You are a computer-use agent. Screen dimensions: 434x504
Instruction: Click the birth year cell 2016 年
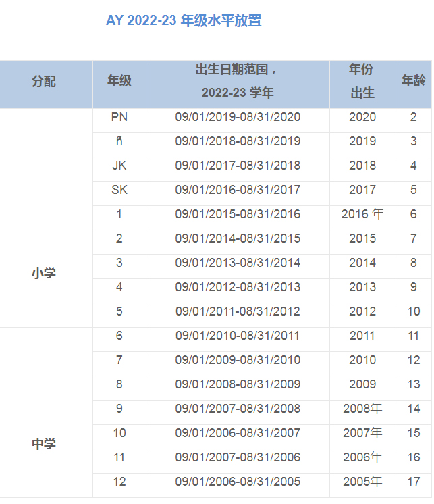coord(362,214)
